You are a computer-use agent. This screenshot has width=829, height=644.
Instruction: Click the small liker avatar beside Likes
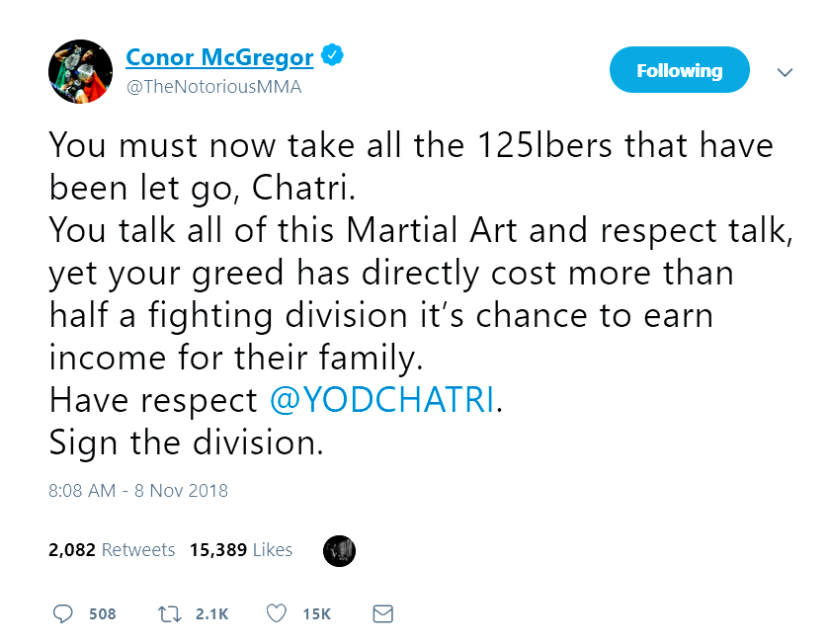point(339,550)
